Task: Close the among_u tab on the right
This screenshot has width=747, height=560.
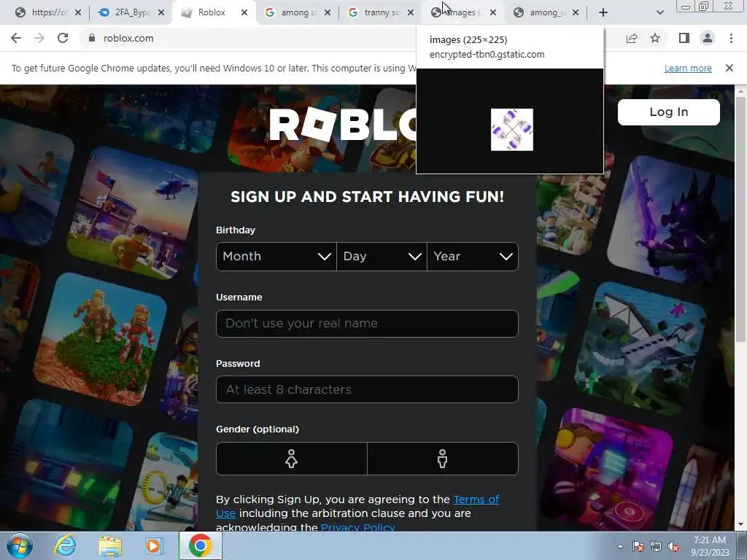Action: pos(576,12)
